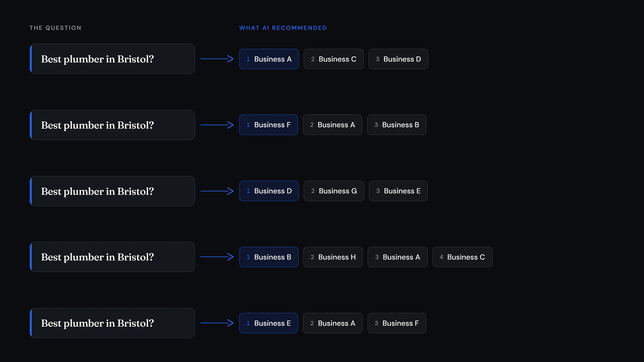The image size is (644, 362).
Task: Click the arrow pointing to Business F
Action: coord(217,125)
